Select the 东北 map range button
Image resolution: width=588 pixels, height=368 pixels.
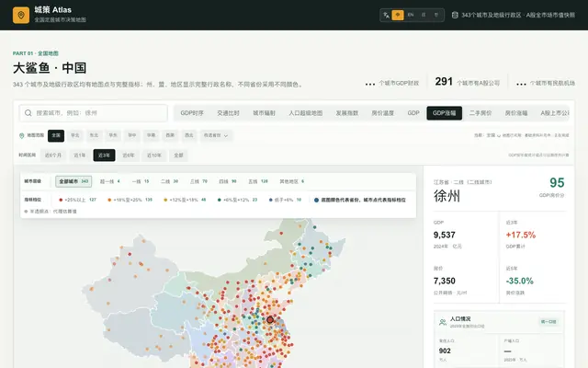pos(94,135)
